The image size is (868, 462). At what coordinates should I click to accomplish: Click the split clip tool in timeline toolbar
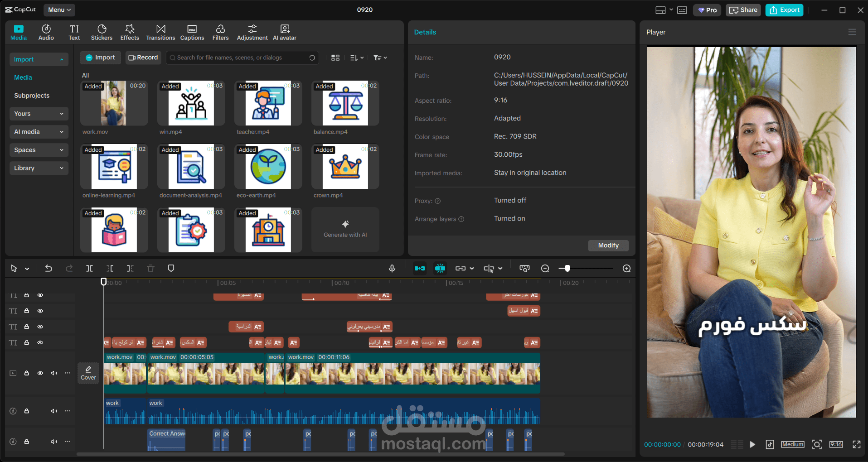pyautogui.click(x=90, y=269)
